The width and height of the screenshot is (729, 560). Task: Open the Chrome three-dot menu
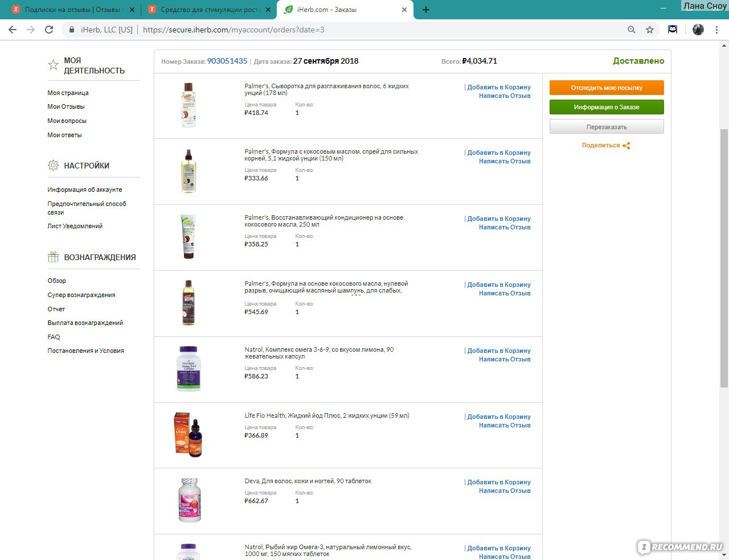(x=716, y=30)
